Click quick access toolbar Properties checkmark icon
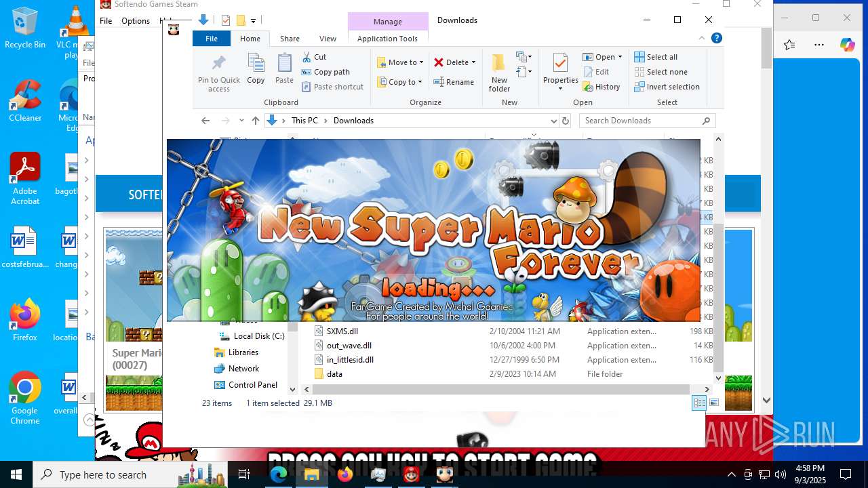This screenshot has width=868, height=488. 226,20
